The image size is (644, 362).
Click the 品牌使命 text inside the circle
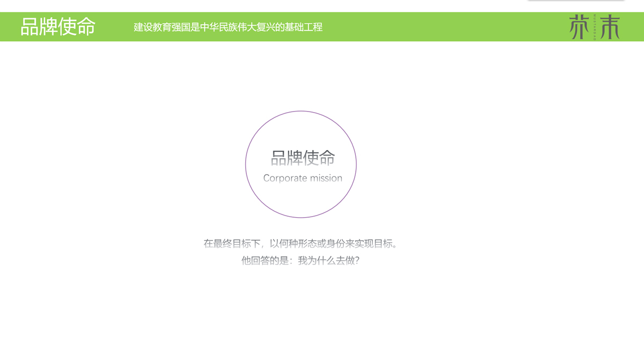[x=303, y=158]
